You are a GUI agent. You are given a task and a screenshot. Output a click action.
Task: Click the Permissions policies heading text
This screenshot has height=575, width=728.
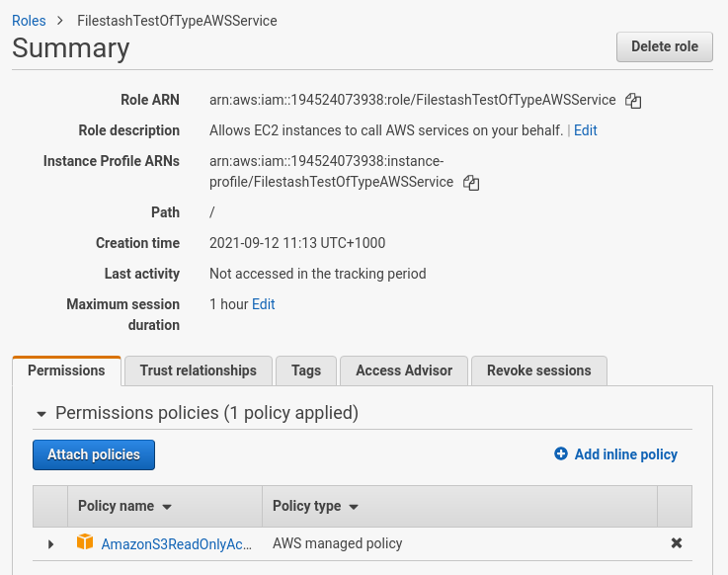coord(206,413)
